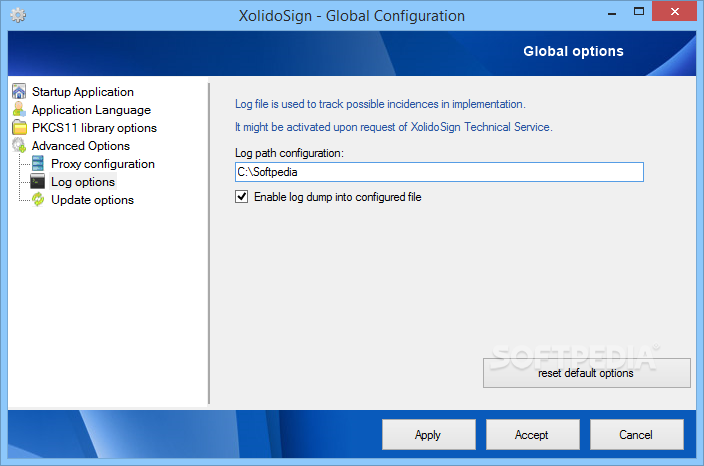
Task: Click reset default options button
Action: [586, 373]
